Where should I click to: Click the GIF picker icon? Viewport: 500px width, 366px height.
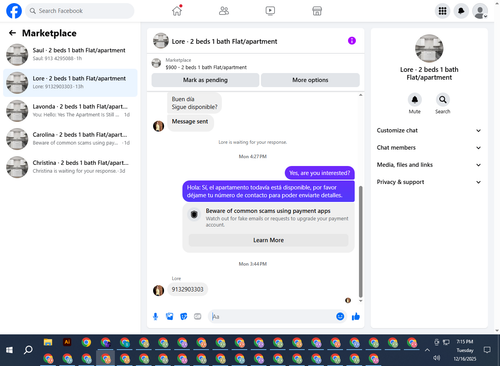click(198, 316)
